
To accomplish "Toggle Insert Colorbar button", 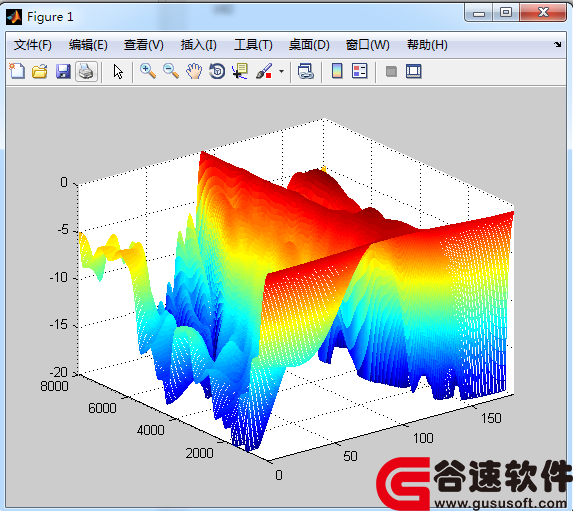I will coord(337,71).
